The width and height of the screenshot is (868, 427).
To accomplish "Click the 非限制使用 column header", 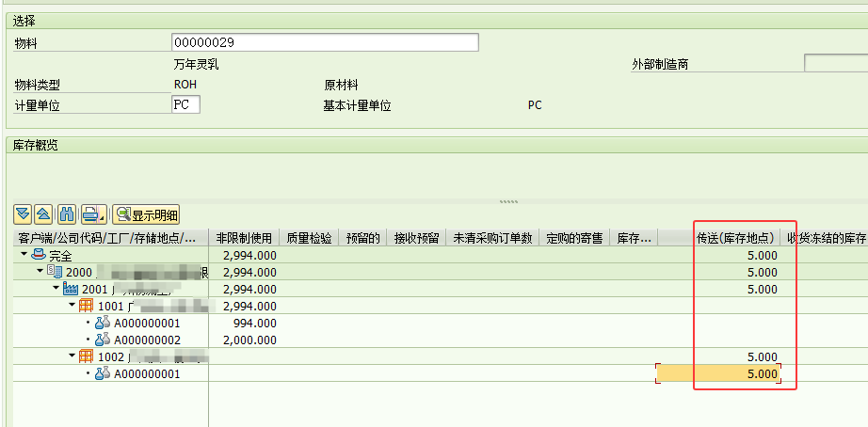I will click(x=244, y=238).
